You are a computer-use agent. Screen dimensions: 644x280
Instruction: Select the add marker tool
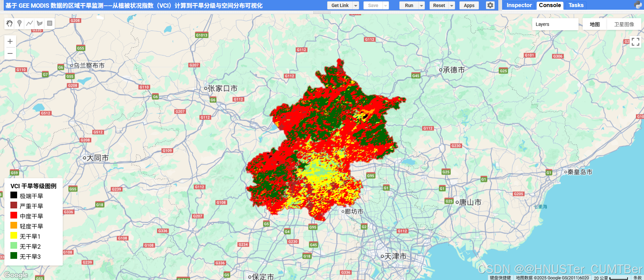pyautogui.click(x=19, y=23)
